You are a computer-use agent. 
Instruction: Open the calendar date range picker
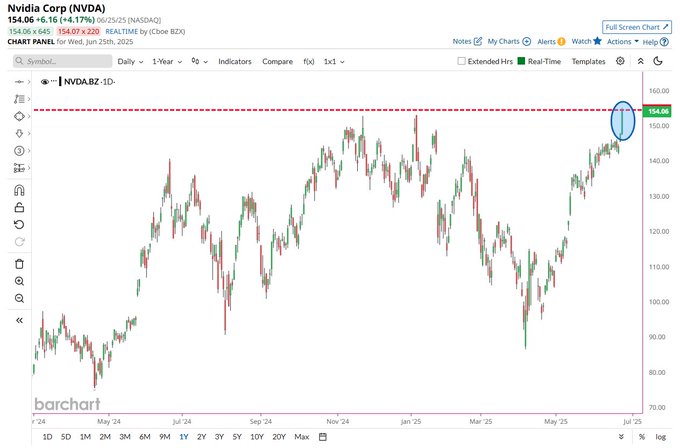pyautogui.click(x=323, y=437)
